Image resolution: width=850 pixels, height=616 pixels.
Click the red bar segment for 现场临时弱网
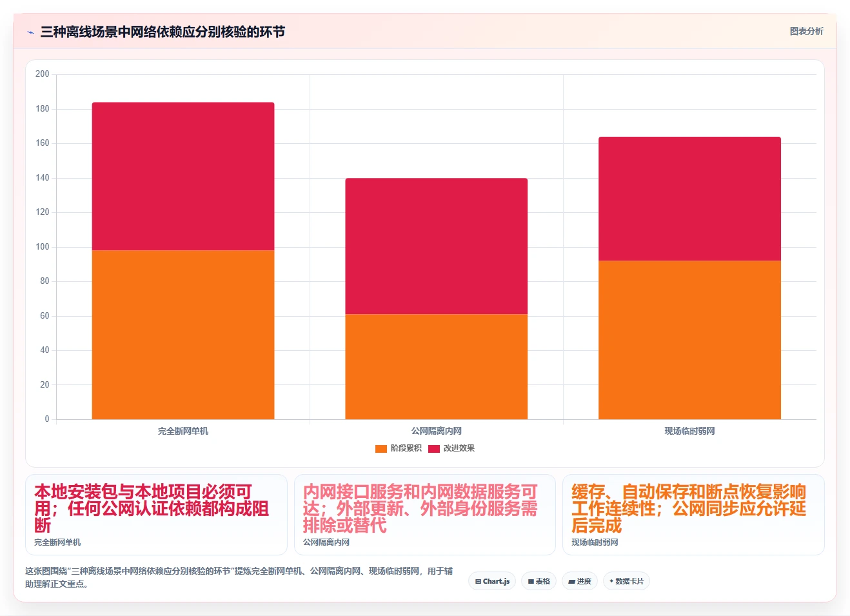[689, 199]
